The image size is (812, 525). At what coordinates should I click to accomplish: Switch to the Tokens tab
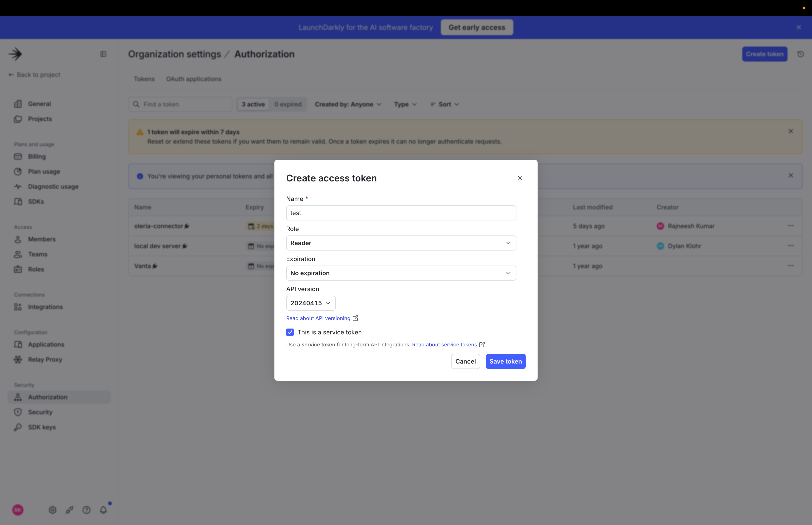coord(144,79)
